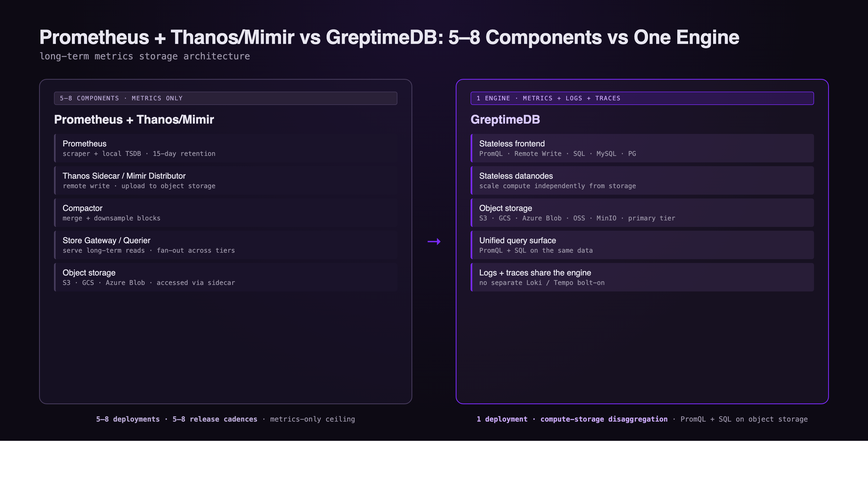Image resolution: width=868 pixels, height=488 pixels.
Task: Select the purple 'GreptimeDB' panel heading
Action: tap(505, 120)
